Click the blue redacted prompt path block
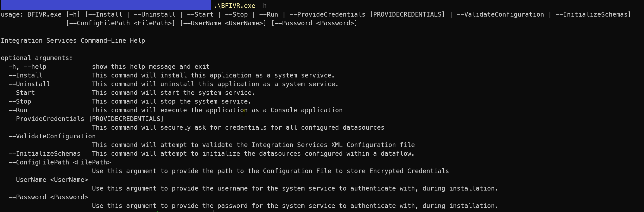The width and height of the screenshot is (644, 212). click(106, 5)
